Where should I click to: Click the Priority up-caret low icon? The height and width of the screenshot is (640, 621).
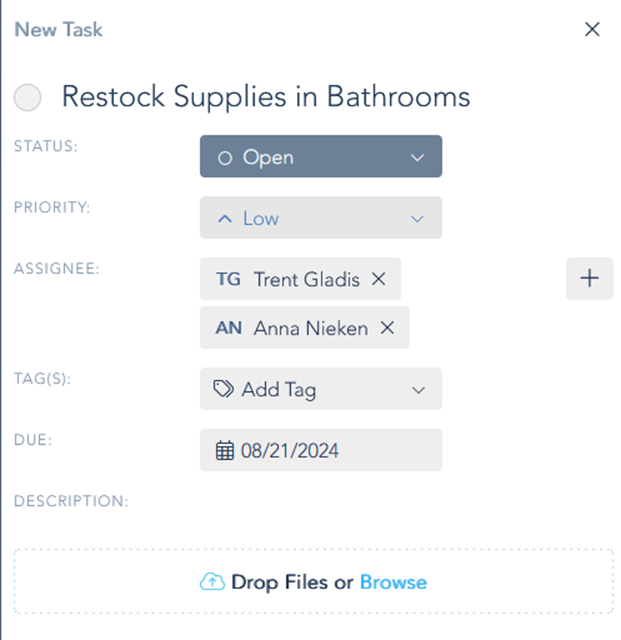coord(225,219)
